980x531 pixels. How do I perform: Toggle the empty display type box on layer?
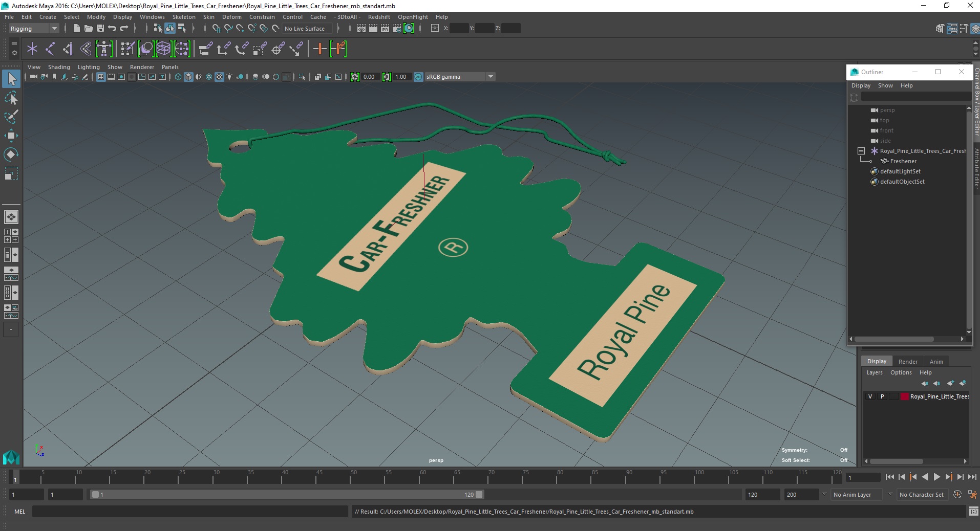894,396
